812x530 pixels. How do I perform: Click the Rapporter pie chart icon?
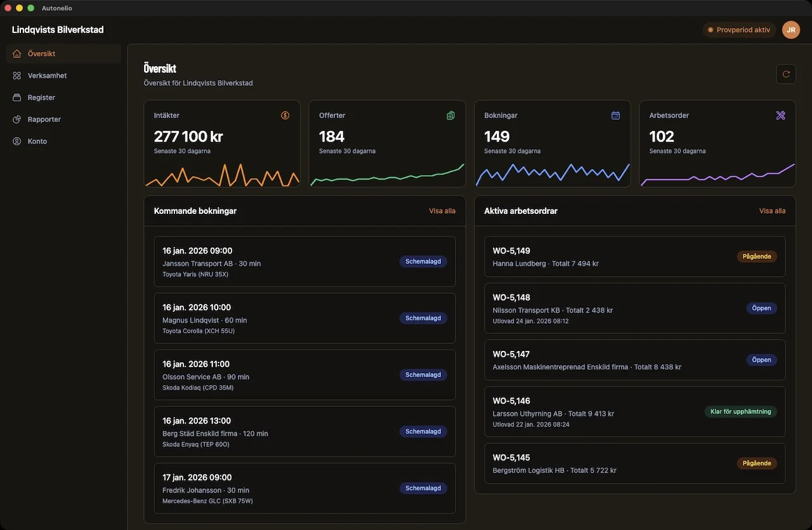coord(16,119)
